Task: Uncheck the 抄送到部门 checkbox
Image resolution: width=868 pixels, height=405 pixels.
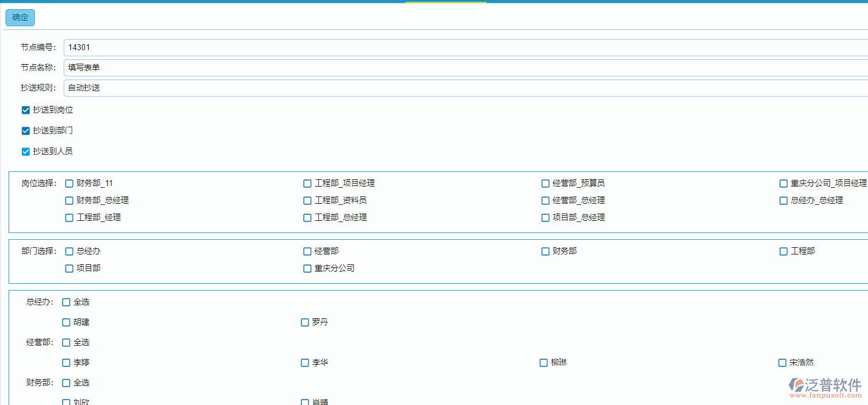Action: tap(26, 131)
